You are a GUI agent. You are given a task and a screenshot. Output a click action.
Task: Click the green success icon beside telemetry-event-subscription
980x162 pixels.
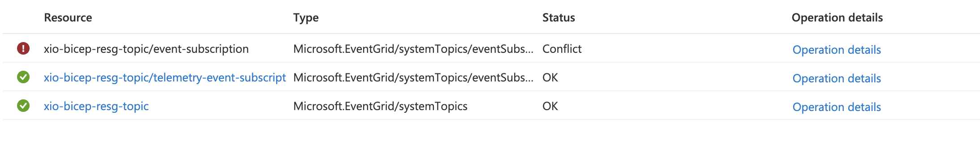tap(23, 77)
